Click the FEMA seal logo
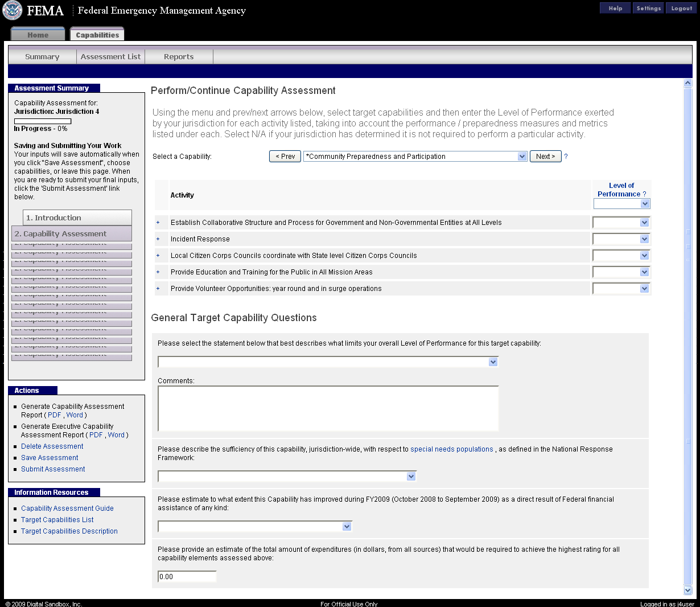The height and width of the screenshot is (607, 700). [x=13, y=10]
